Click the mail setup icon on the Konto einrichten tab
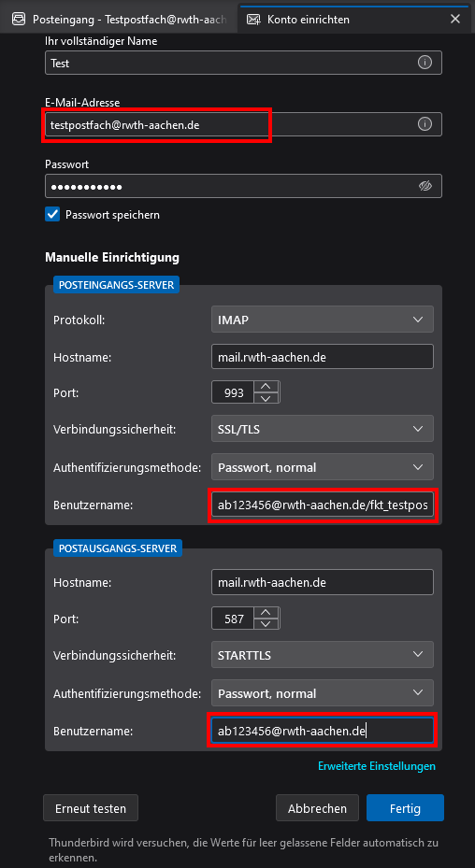 (x=253, y=20)
